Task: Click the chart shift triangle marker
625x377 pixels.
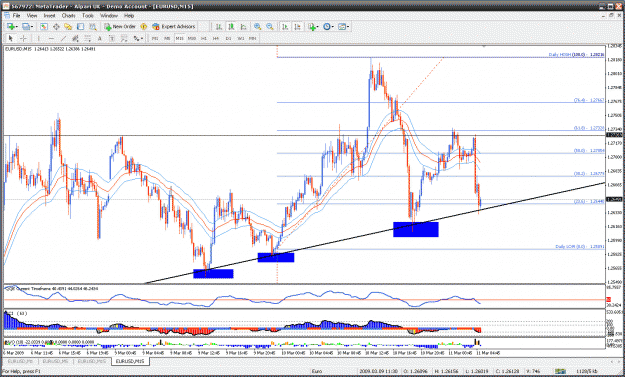Action: 484,47
